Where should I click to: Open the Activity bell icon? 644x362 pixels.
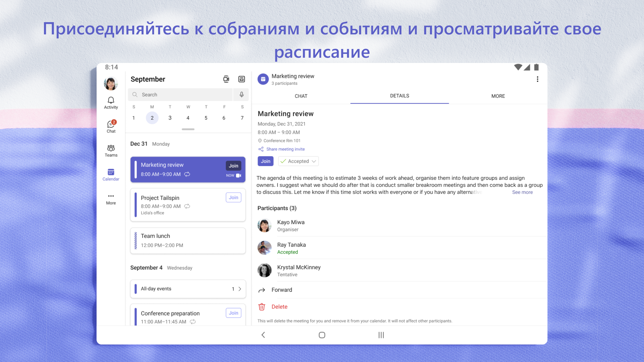[x=111, y=101]
